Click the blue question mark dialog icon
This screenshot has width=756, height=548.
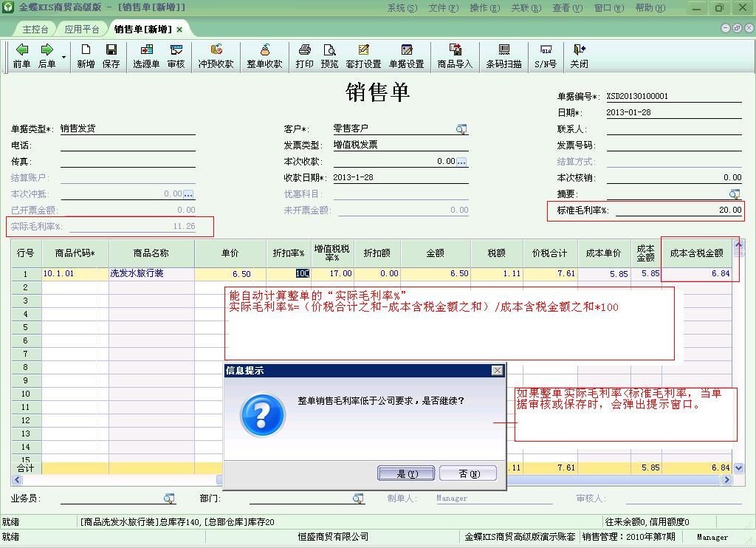click(x=262, y=415)
